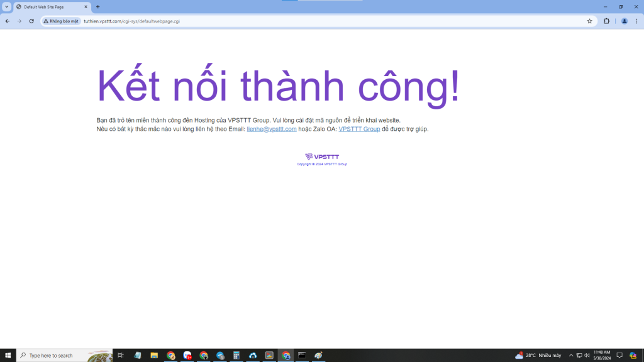Minimize the Chrome window
Screen dimensions: 644x362
point(605,6)
